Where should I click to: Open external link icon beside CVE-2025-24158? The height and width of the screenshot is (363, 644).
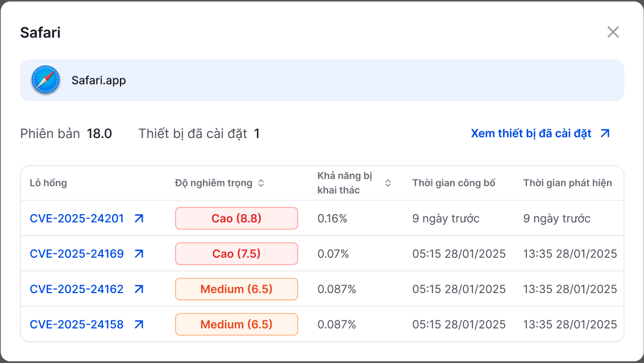[x=139, y=324]
